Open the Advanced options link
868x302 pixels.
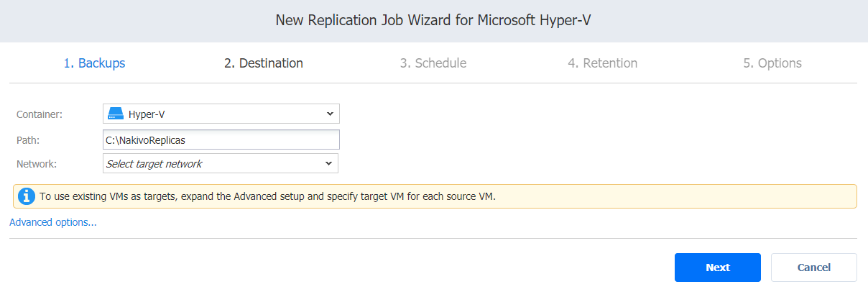click(53, 222)
